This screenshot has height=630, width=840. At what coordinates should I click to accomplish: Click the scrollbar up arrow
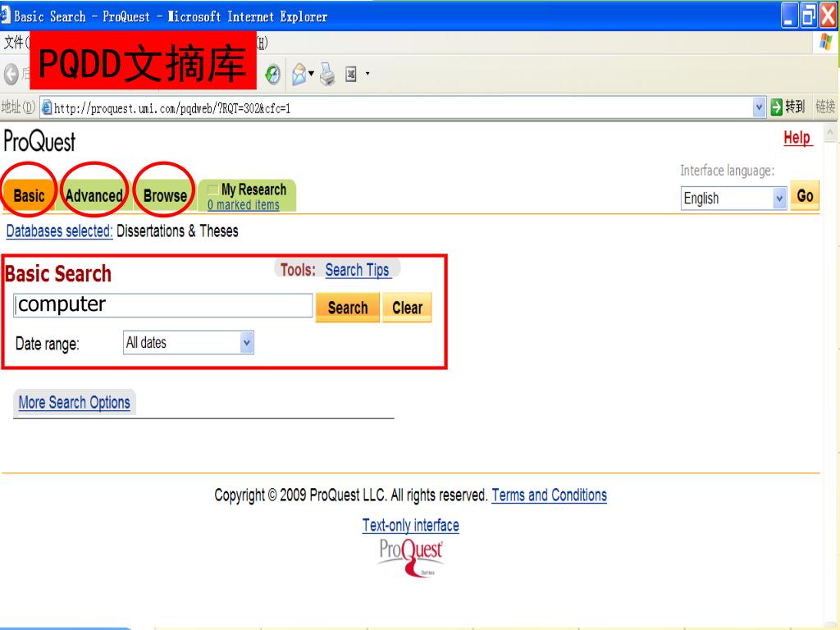[830, 132]
